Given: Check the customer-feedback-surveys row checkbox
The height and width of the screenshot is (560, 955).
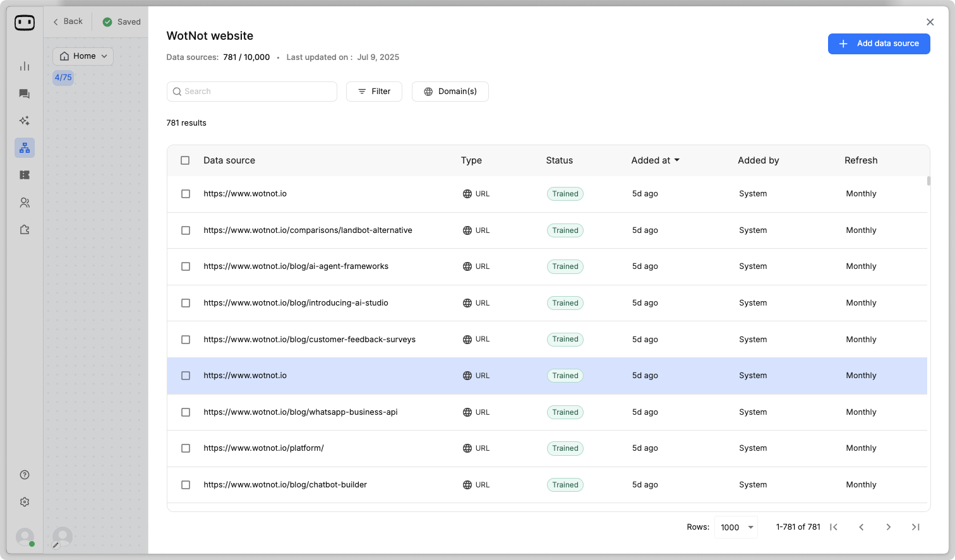Looking at the screenshot, I should (x=186, y=340).
